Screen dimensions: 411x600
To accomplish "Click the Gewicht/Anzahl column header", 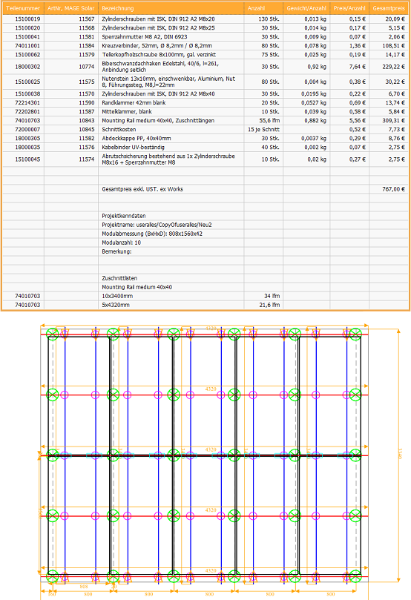I will coord(307,8).
